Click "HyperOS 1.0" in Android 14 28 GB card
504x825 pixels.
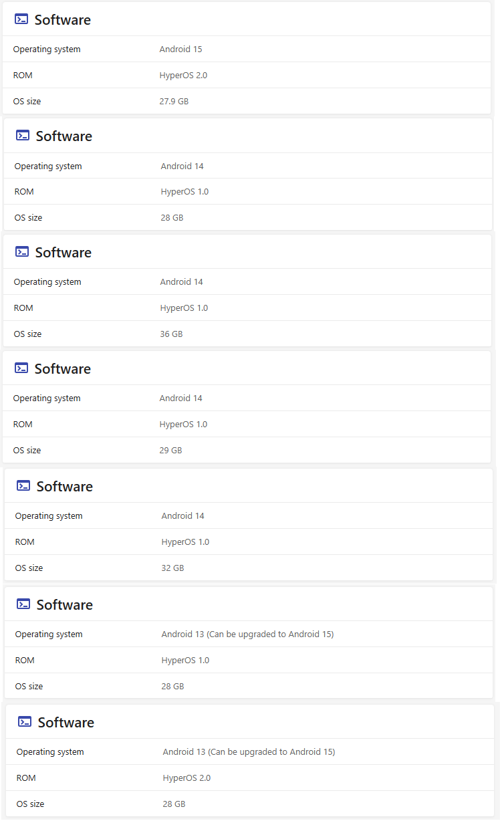click(184, 192)
